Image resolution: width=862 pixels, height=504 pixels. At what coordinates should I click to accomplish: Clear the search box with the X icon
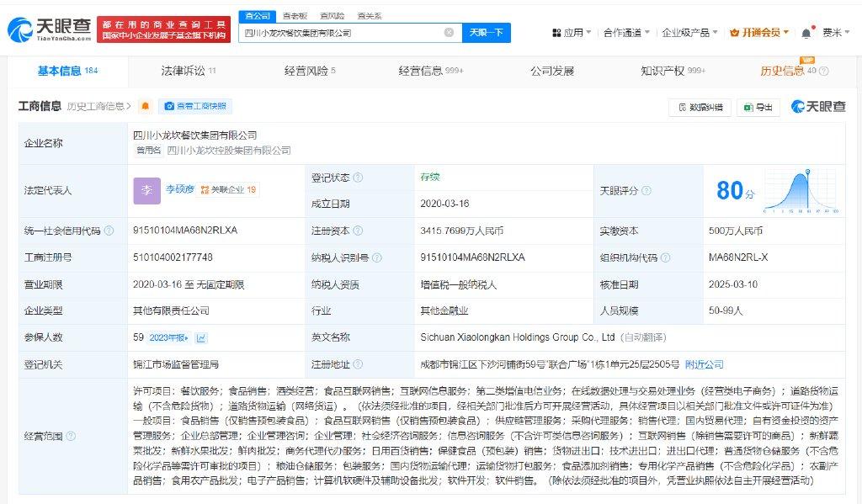(x=450, y=33)
